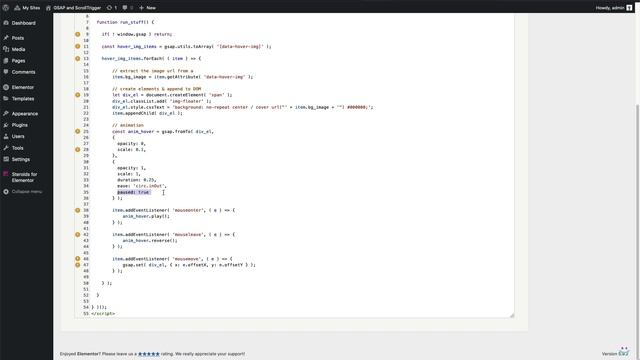This screenshot has width=640, height=360.
Task: Click warning marker on line 46
Action: (78, 259)
